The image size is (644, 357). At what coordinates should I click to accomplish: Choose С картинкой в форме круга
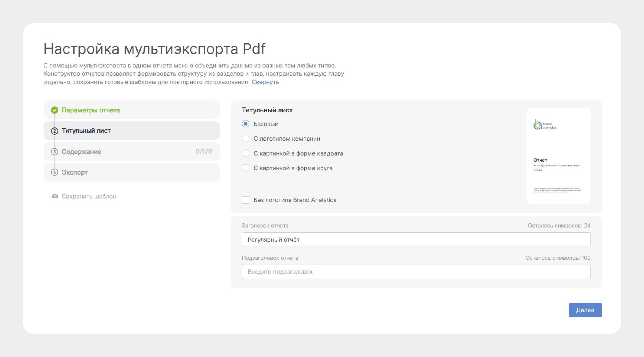click(246, 168)
